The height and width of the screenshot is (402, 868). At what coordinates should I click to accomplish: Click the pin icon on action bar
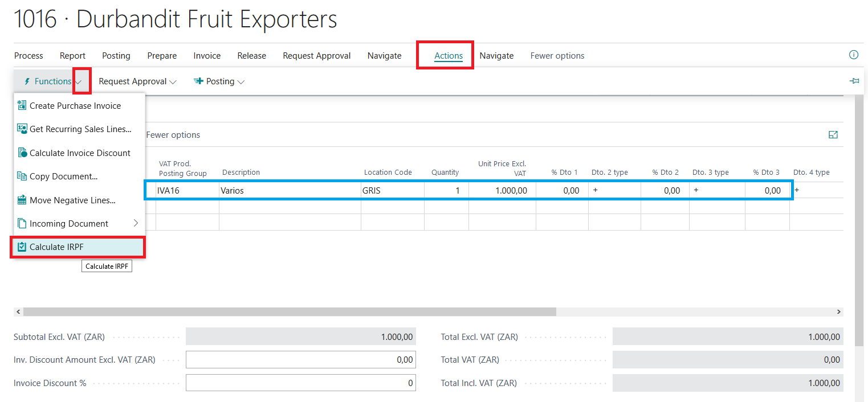(x=854, y=81)
